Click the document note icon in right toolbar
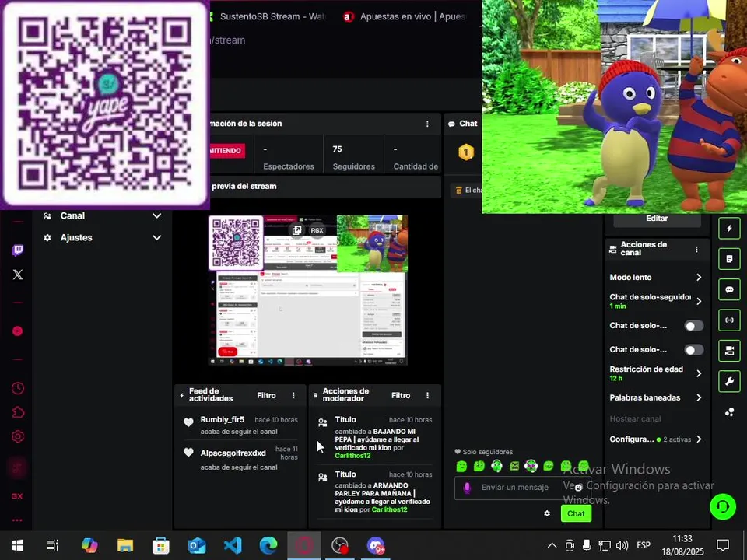The image size is (747, 560). (729, 258)
